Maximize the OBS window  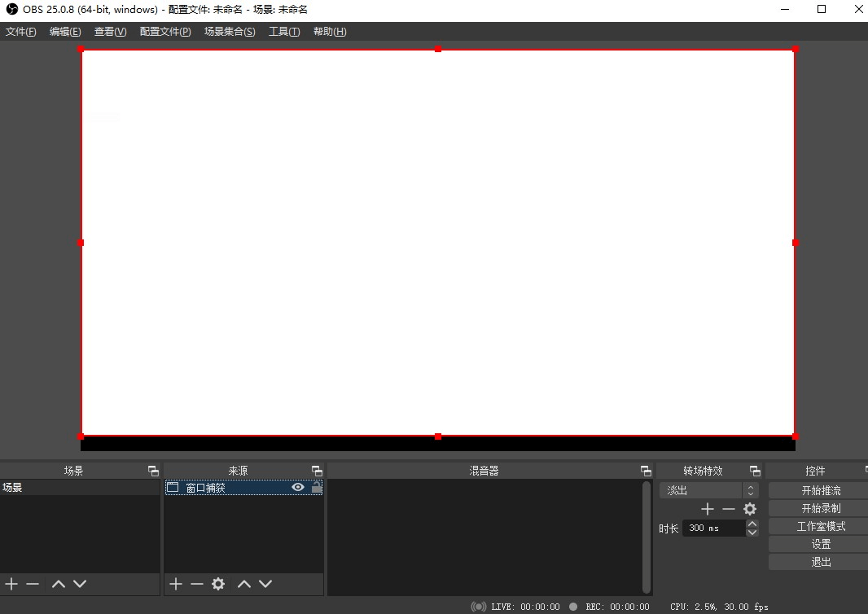tap(822, 10)
